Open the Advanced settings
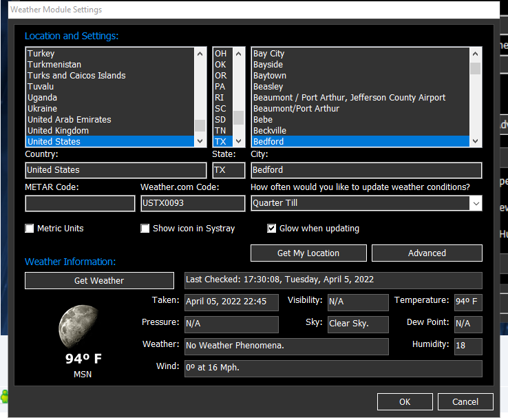The width and height of the screenshot is (508, 420). pos(427,253)
